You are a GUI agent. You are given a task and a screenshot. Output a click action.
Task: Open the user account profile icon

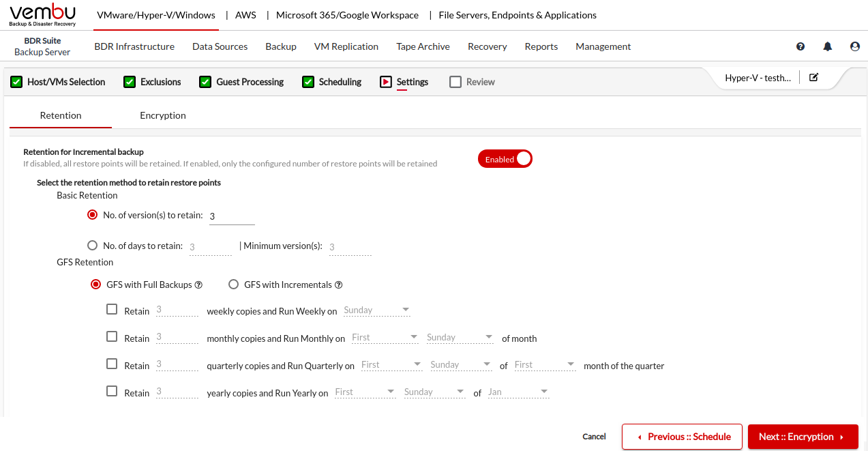coord(855,47)
